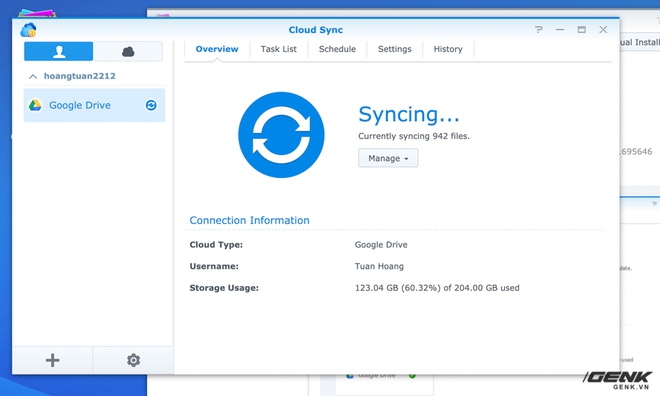Open connection settings gear icon
The height and width of the screenshot is (396, 660).
(133, 360)
